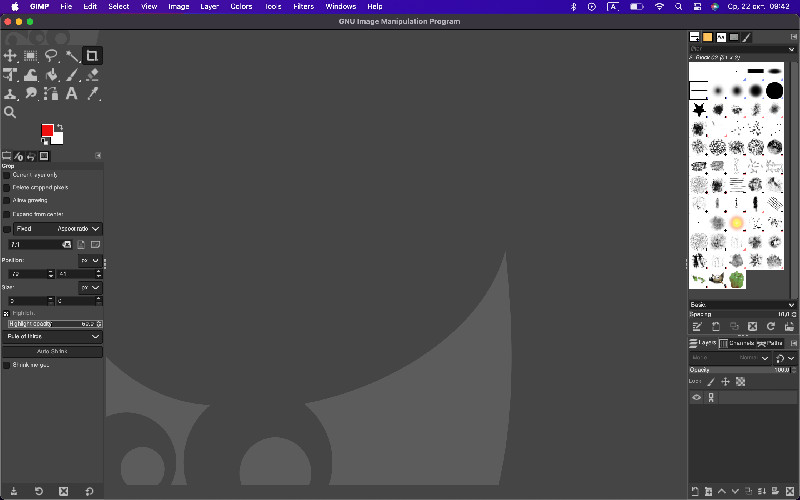This screenshot has height=500, width=800.
Task: Reset tool options to default values
Action: tap(89, 491)
